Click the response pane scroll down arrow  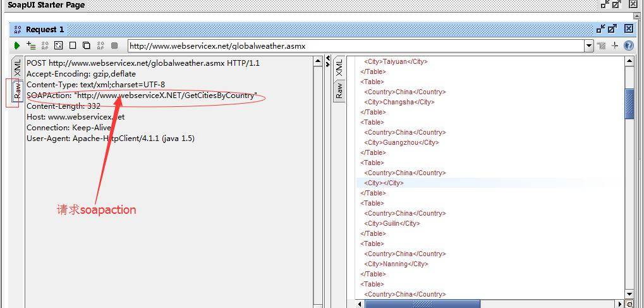click(629, 294)
